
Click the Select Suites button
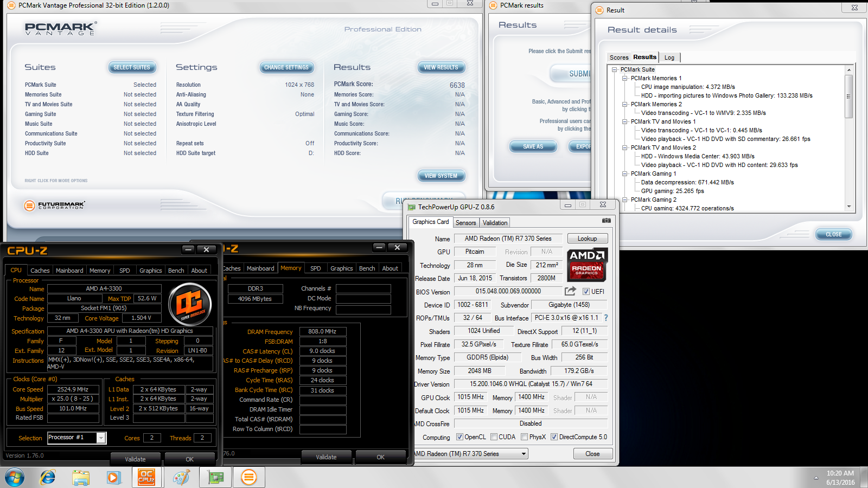132,67
